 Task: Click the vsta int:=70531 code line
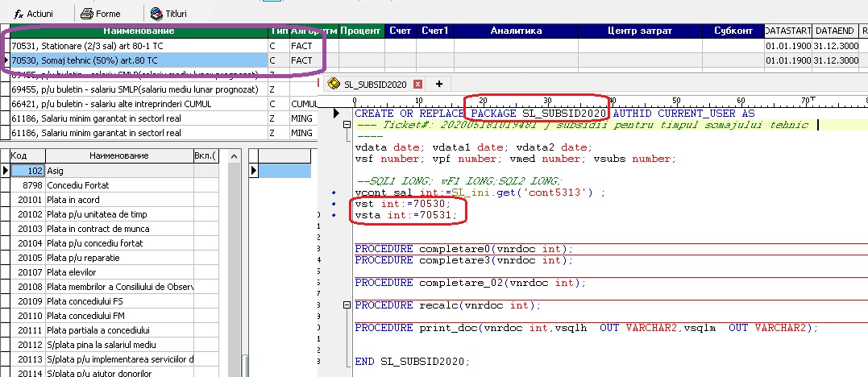coord(406,215)
